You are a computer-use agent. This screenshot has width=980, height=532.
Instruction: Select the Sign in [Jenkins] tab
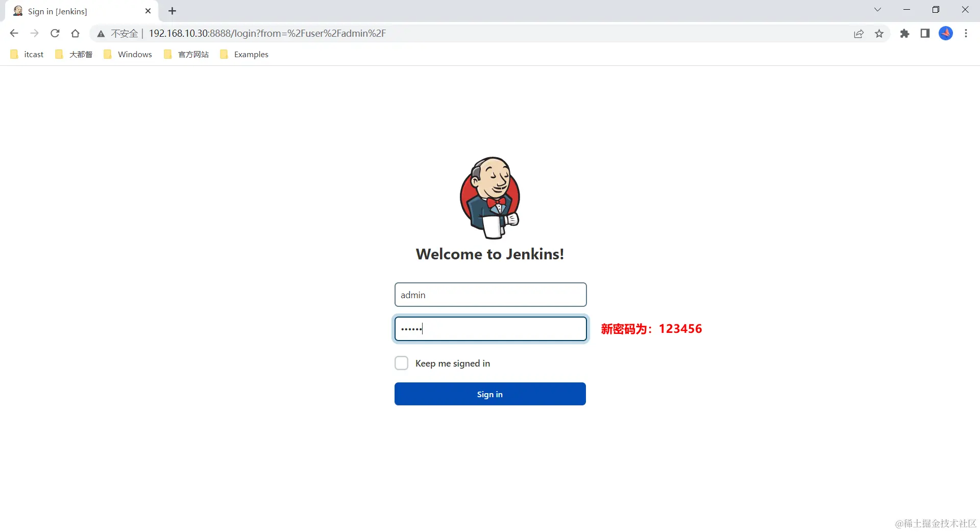tap(82, 11)
